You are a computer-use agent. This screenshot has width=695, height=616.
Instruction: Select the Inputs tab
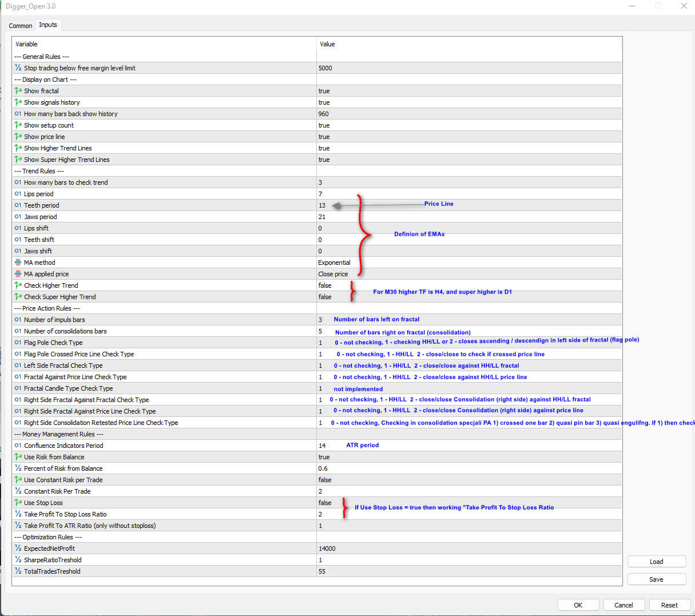[x=48, y=25]
